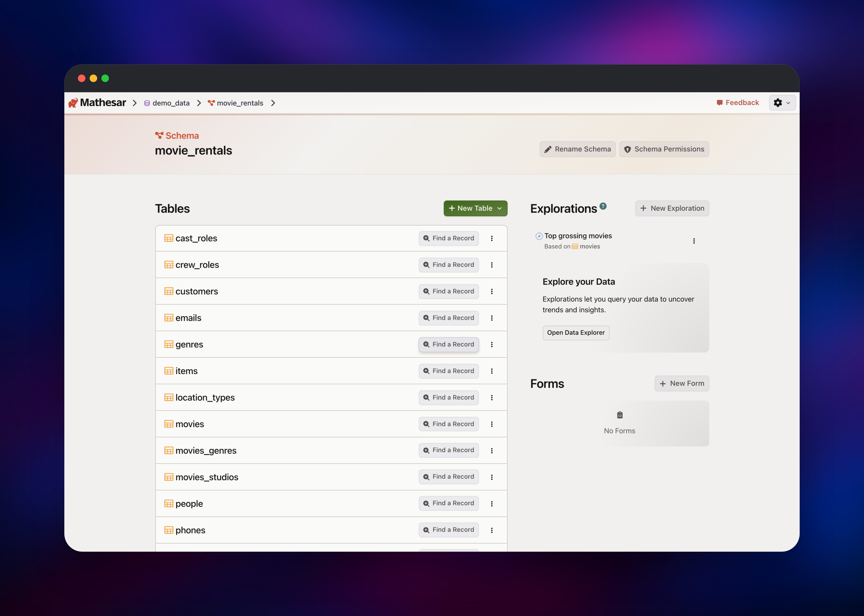Click Find a Record for customers
The width and height of the screenshot is (864, 616).
(x=448, y=291)
